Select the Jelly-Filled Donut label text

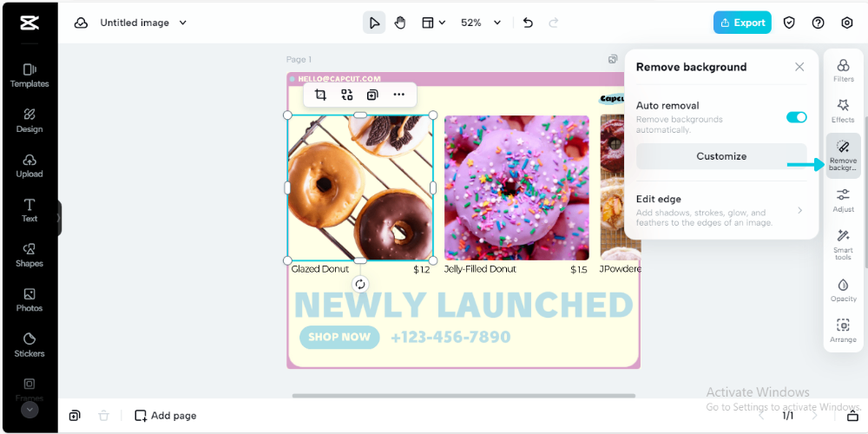pos(480,269)
